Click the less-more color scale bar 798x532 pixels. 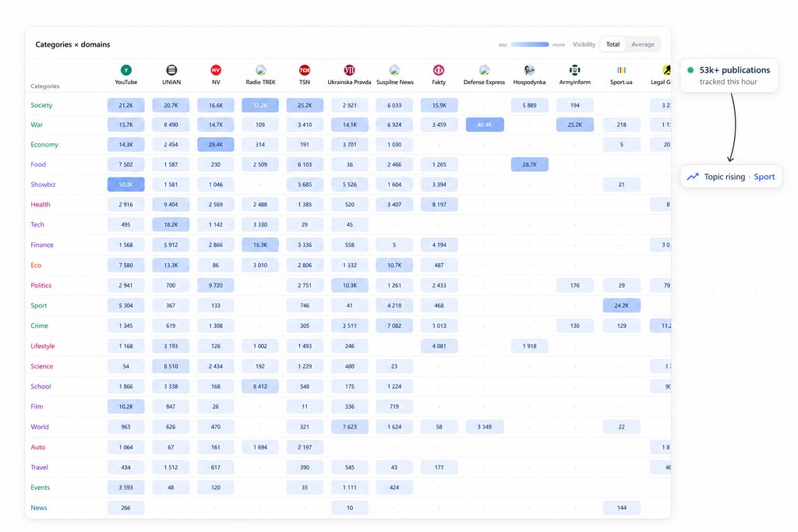(x=530, y=44)
